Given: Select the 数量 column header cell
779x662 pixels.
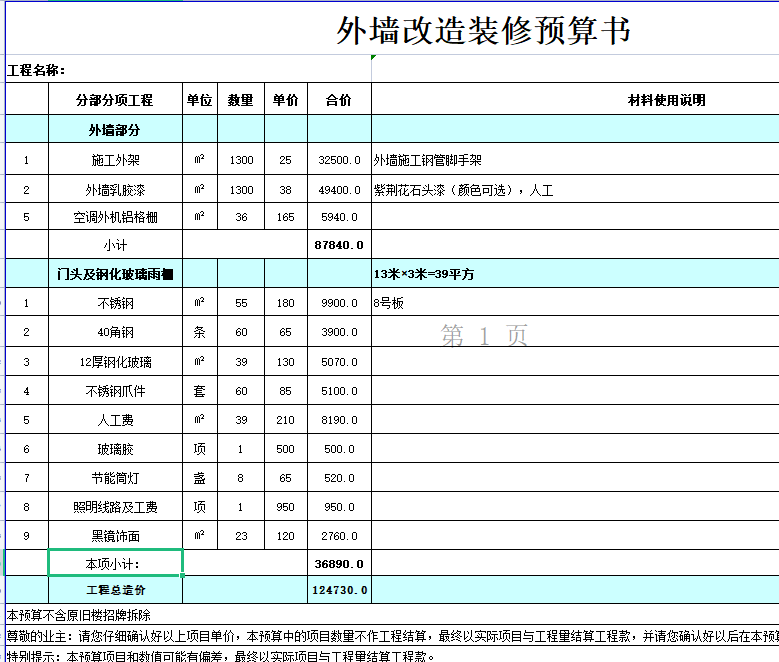Looking at the screenshot, I should [x=241, y=99].
